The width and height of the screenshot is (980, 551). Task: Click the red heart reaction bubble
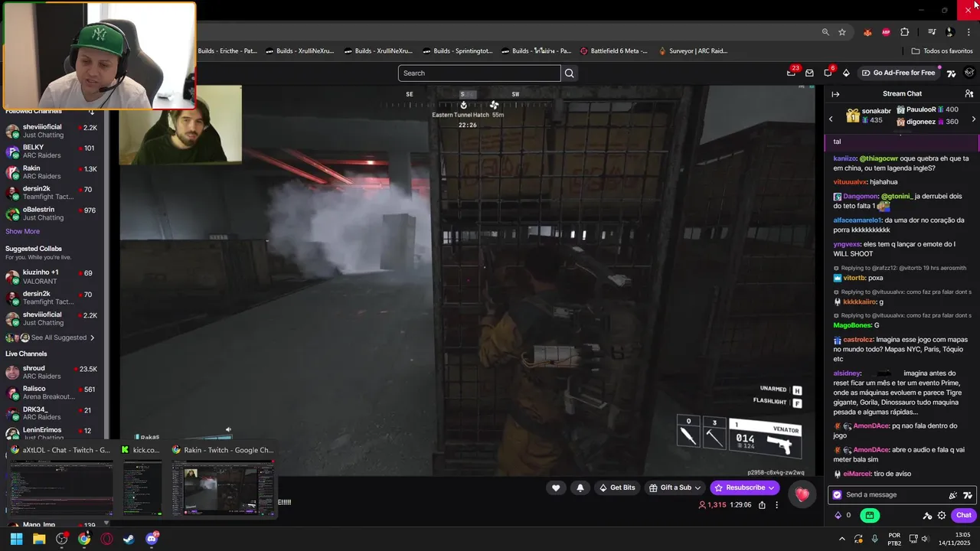click(x=802, y=495)
